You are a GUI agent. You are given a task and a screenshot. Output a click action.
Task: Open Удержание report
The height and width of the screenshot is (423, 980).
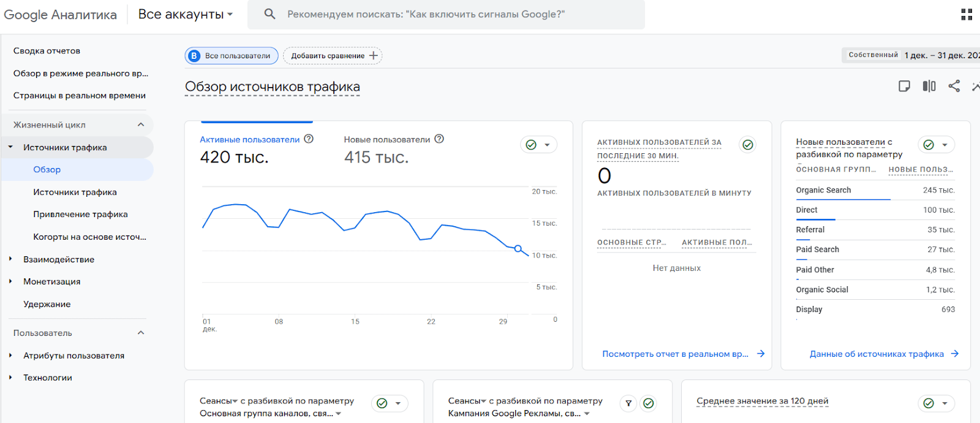pos(47,304)
